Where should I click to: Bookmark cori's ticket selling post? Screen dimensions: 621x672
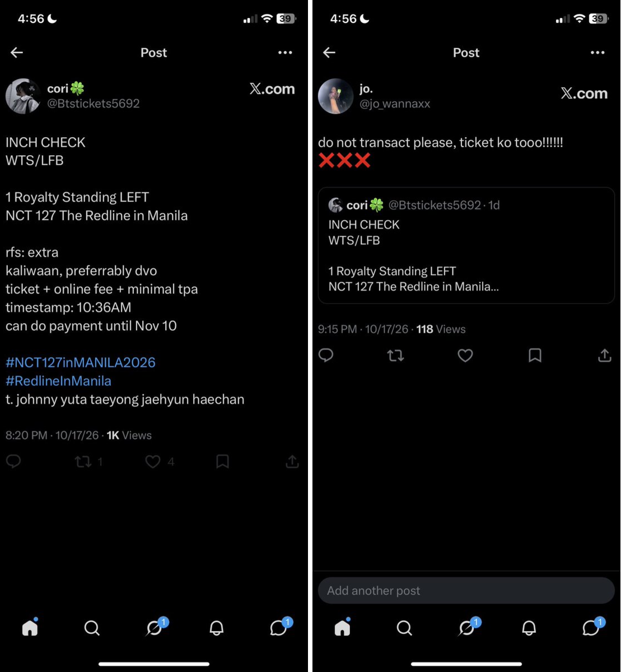click(x=222, y=461)
